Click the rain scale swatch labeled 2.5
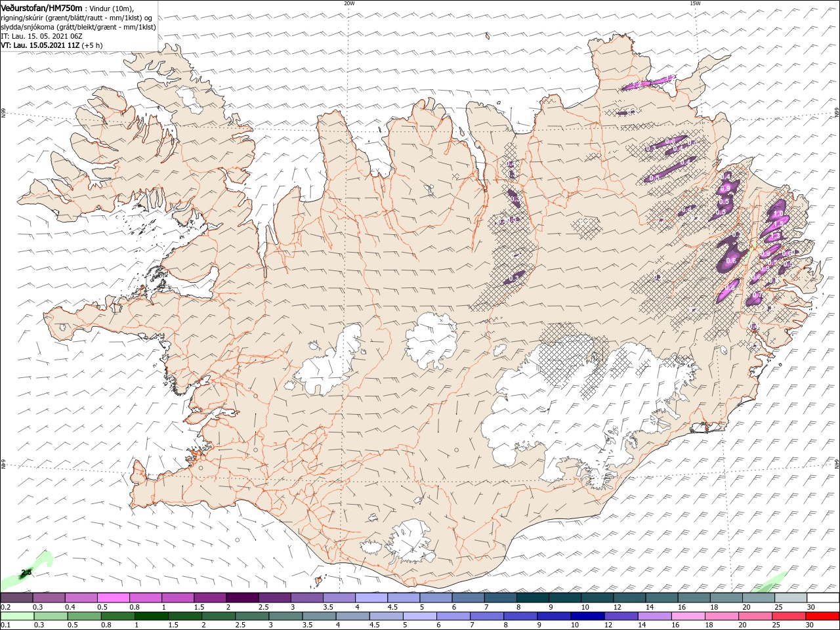 [x=253, y=616]
